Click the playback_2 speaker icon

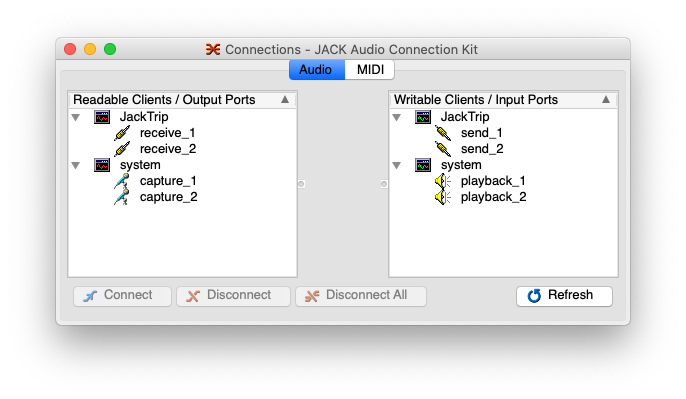coord(443,197)
